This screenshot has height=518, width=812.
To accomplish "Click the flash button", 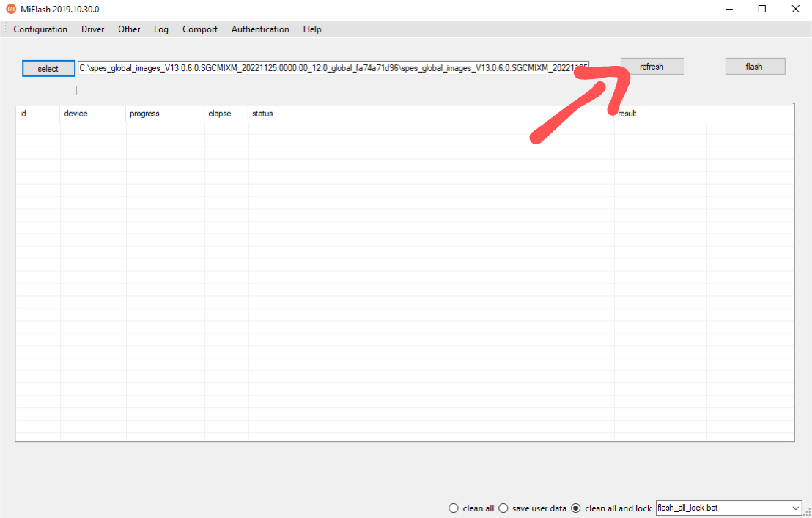I will pos(755,66).
